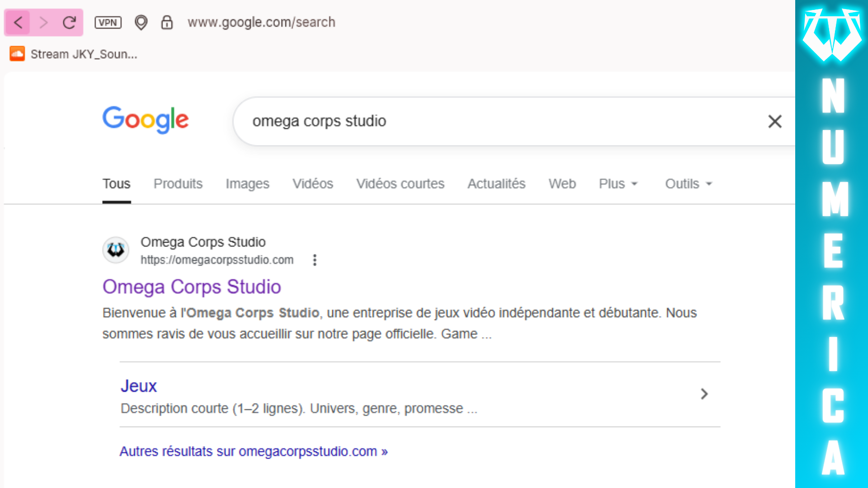Click the browser forward arrow

(x=43, y=22)
